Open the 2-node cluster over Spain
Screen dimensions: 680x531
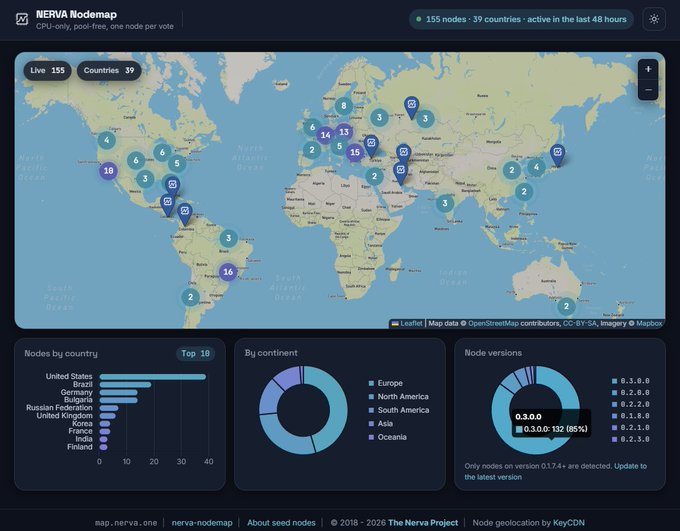[312, 150]
